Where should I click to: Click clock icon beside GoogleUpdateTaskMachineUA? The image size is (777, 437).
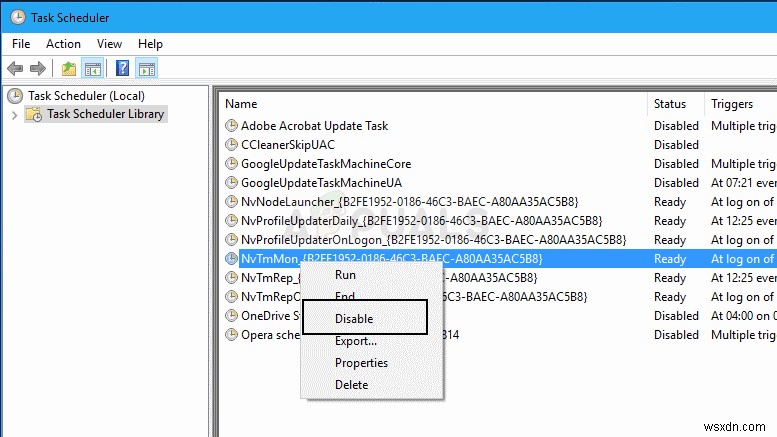point(231,182)
